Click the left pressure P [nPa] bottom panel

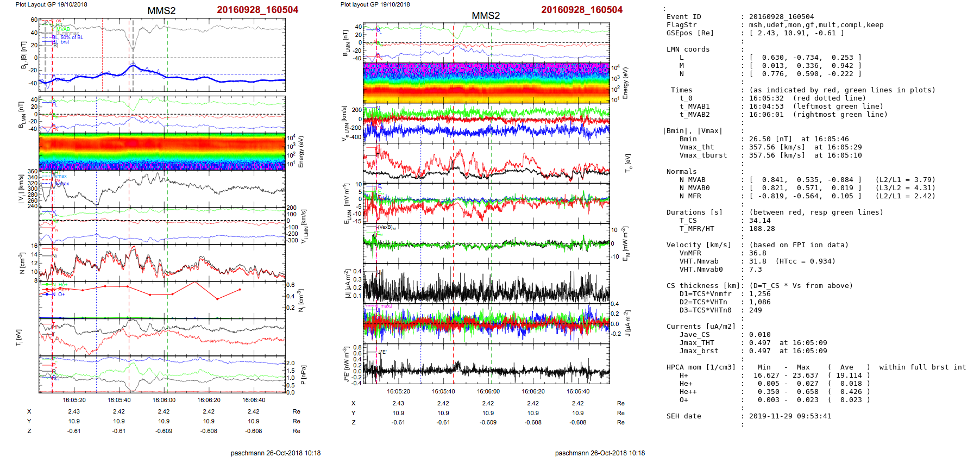[x=162, y=374]
